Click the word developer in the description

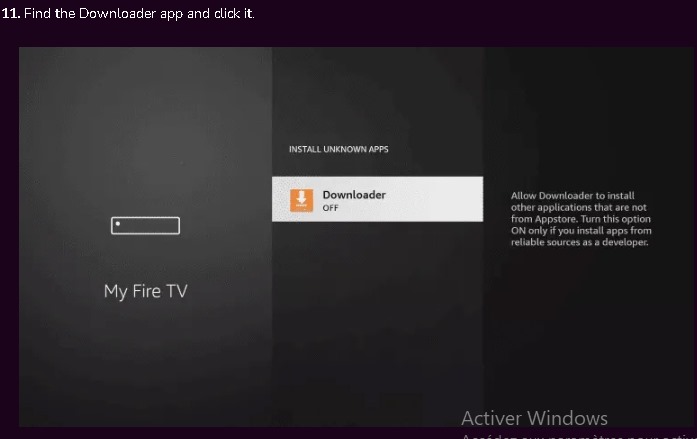(624, 242)
